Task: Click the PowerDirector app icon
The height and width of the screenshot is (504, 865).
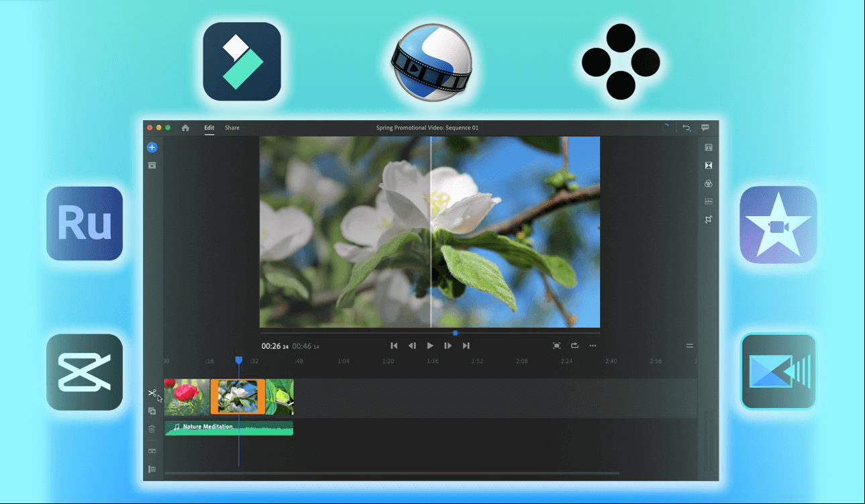Action: (778, 371)
